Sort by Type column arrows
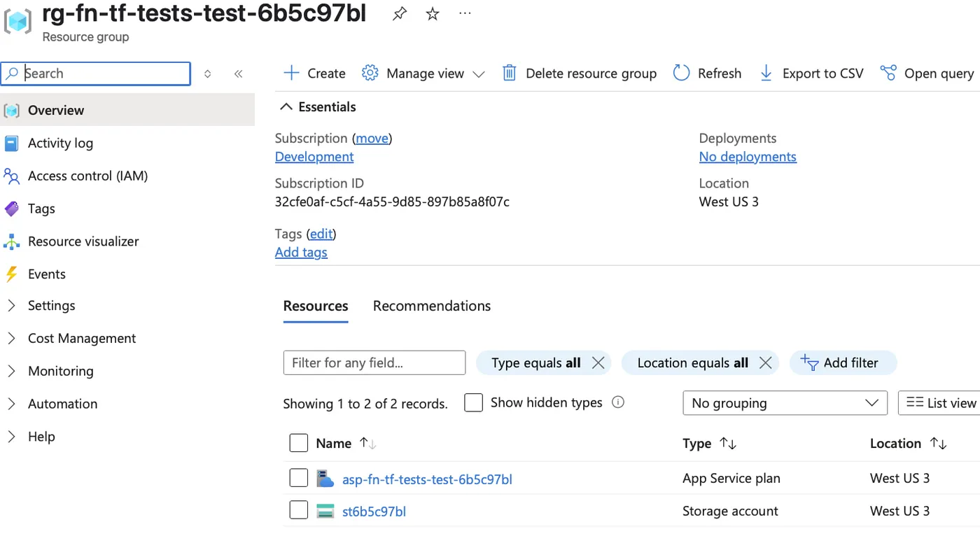 (x=728, y=443)
